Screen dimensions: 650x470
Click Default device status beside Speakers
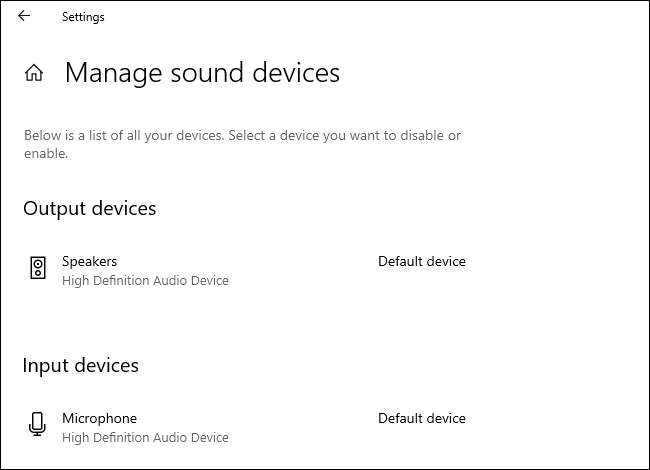pos(421,261)
